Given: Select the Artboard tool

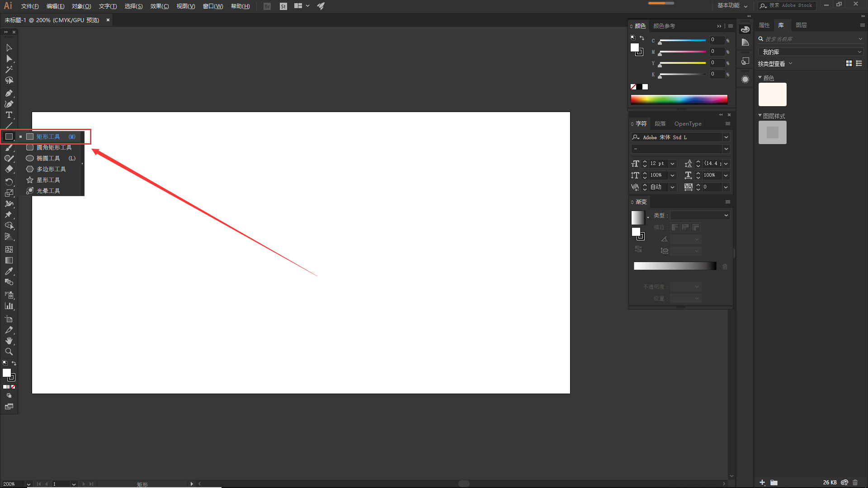Looking at the screenshot, I should (x=9, y=319).
